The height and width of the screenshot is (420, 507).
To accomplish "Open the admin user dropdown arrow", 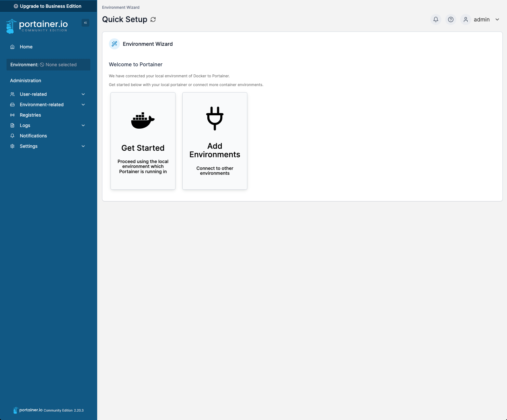I will [x=497, y=19].
